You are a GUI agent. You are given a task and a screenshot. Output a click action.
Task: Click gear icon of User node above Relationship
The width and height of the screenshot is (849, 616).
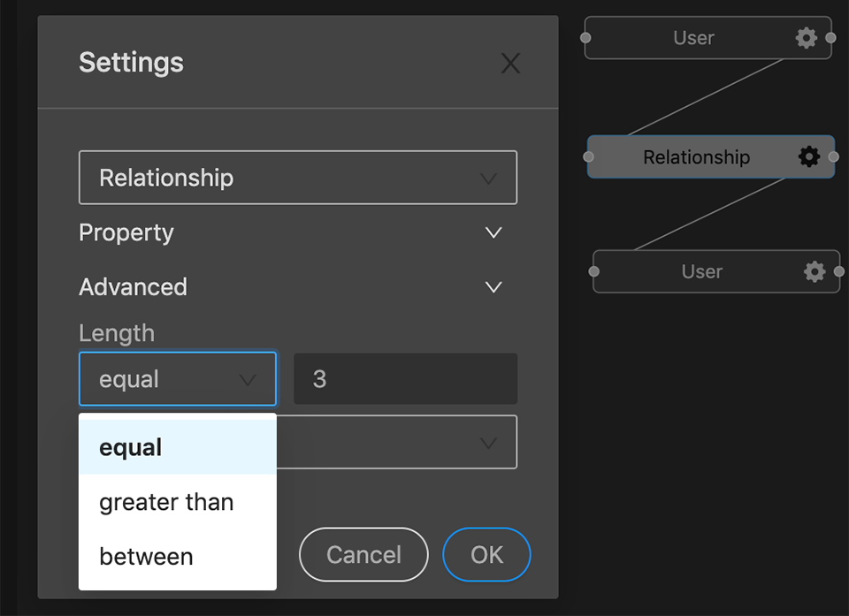click(x=806, y=38)
